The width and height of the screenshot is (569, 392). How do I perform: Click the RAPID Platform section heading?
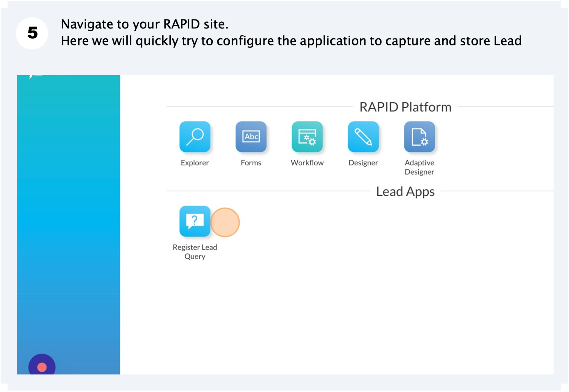405,107
